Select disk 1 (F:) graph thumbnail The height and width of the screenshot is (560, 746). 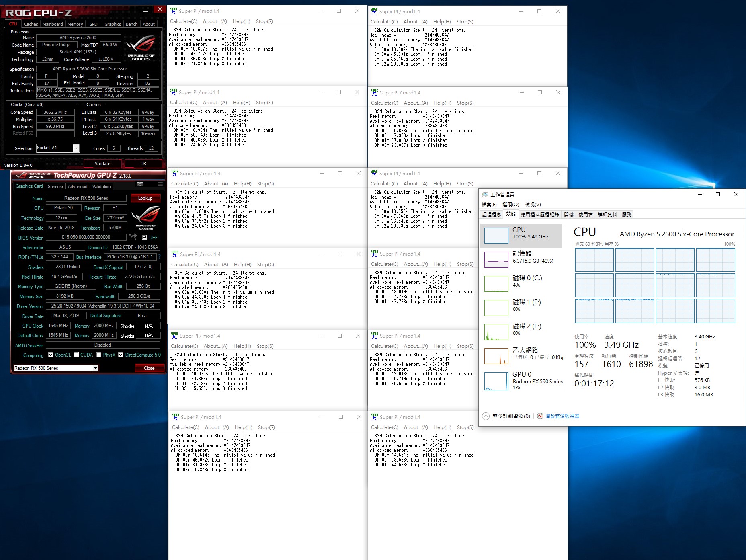coord(496,308)
